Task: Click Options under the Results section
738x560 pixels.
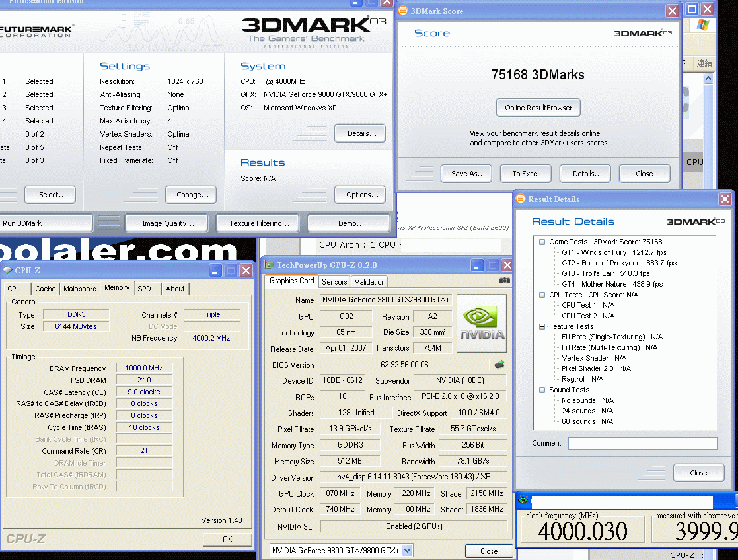Action: click(x=360, y=195)
